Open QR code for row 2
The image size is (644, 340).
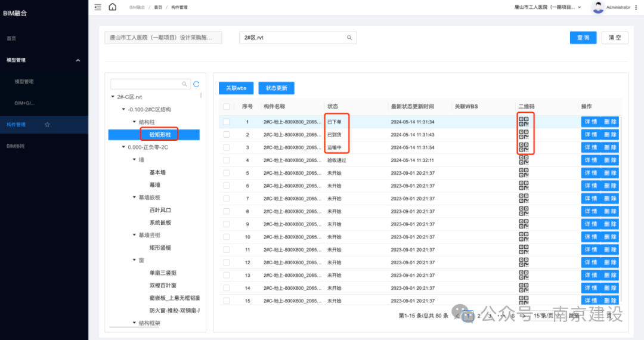pos(524,134)
